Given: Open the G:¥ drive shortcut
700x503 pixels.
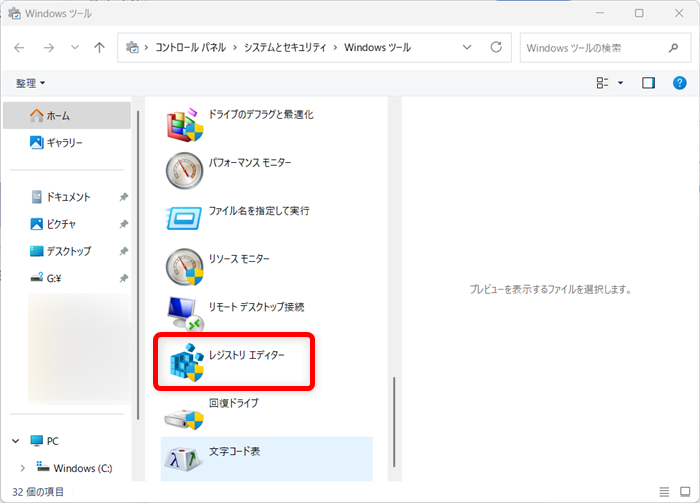Looking at the screenshot, I should [46, 279].
